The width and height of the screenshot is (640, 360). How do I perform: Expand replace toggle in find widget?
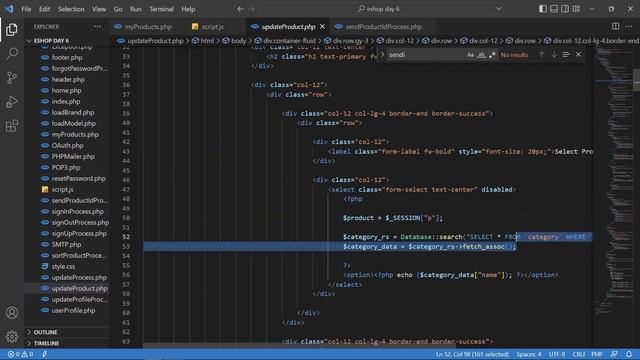click(x=382, y=55)
